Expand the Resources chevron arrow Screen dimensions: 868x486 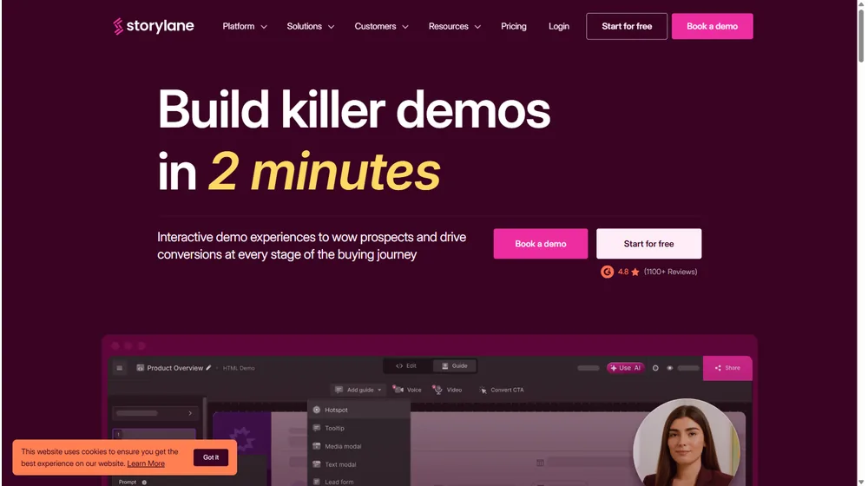click(x=477, y=27)
